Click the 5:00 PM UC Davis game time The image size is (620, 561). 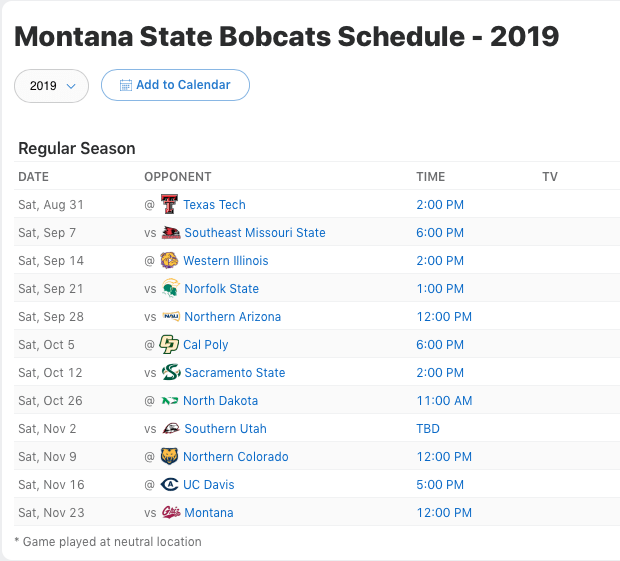(440, 484)
